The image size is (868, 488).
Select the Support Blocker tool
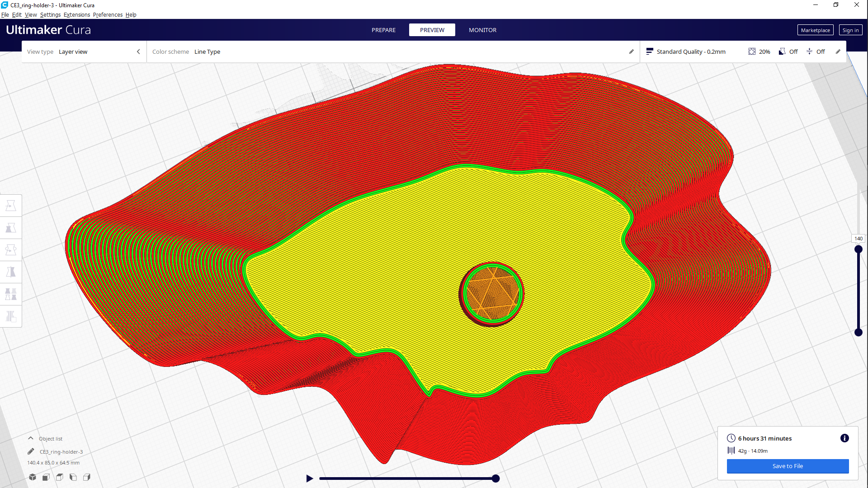pos(11,316)
